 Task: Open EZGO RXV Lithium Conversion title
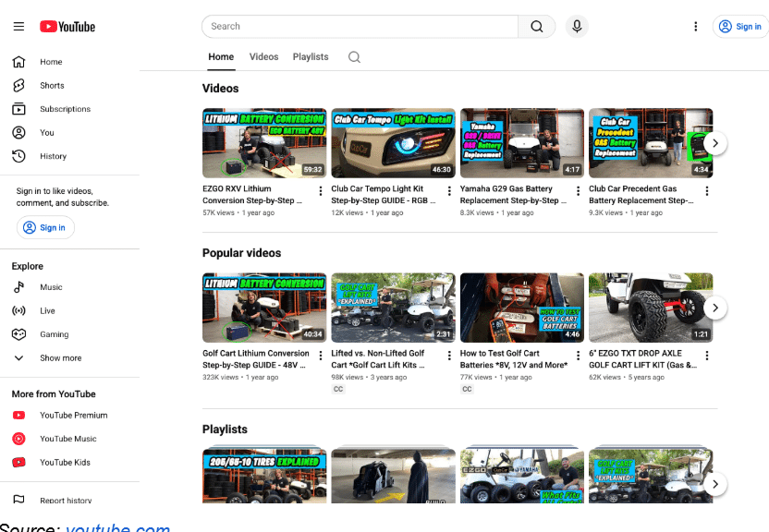[252, 195]
